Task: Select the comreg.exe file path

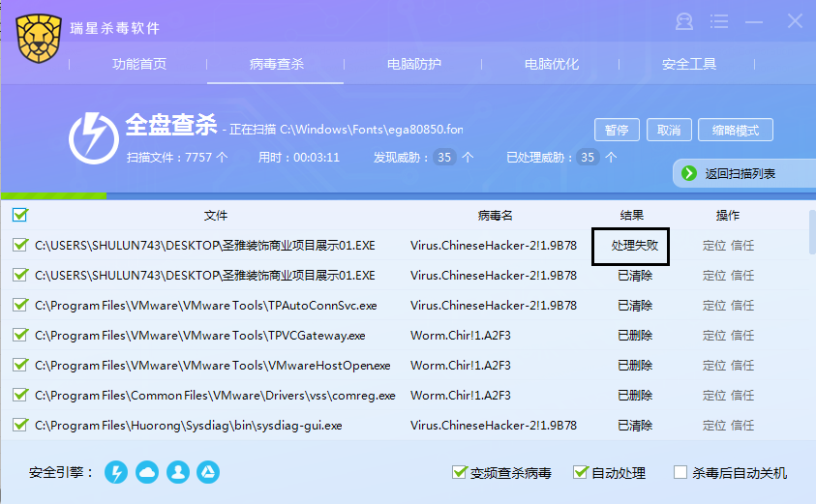Action: (215, 396)
